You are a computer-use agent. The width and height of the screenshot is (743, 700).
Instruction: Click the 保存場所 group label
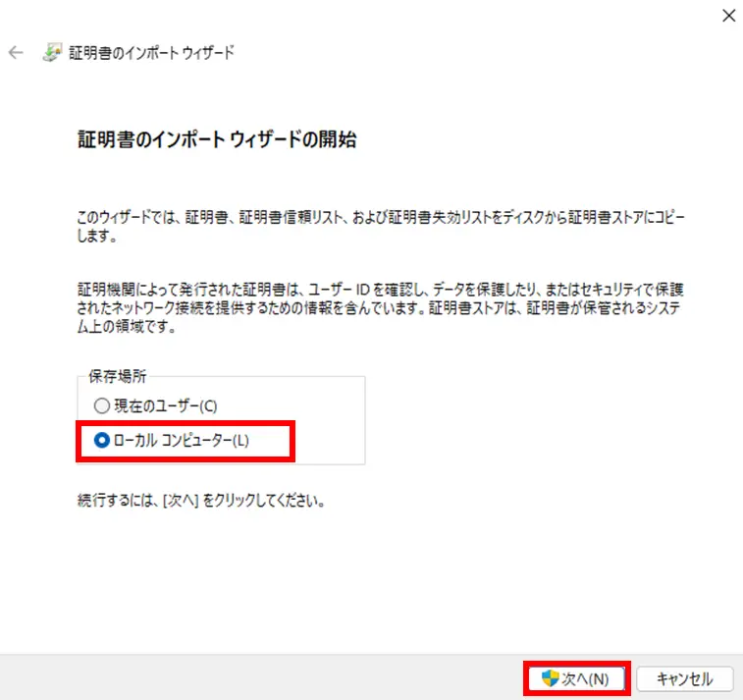click(x=118, y=376)
